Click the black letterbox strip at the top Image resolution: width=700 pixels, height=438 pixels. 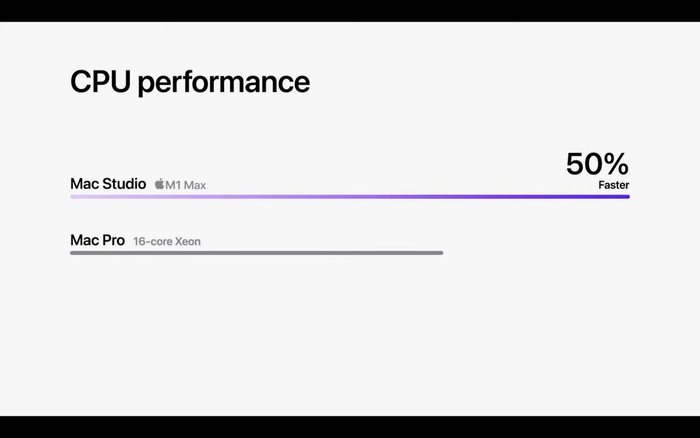pos(350,11)
